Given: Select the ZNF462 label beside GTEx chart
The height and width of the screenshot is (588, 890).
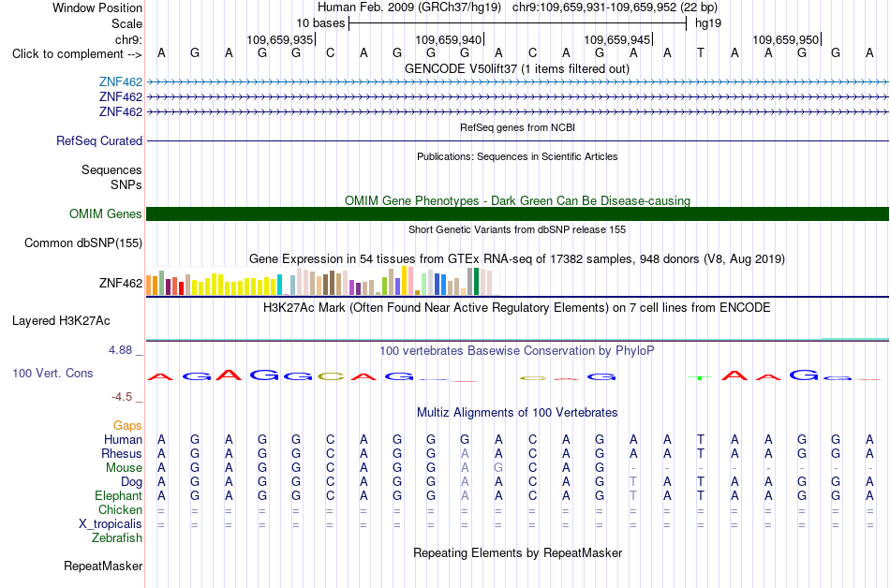Looking at the screenshot, I should pyautogui.click(x=120, y=283).
